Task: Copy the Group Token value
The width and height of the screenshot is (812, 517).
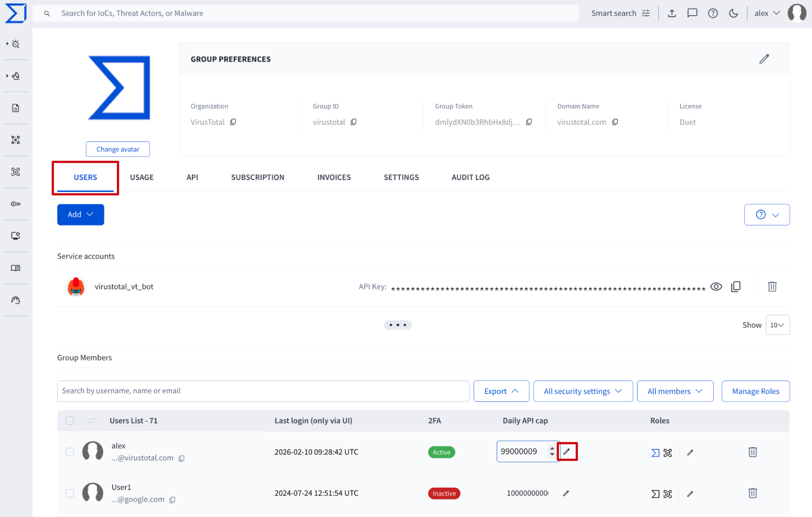Action: point(529,122)
